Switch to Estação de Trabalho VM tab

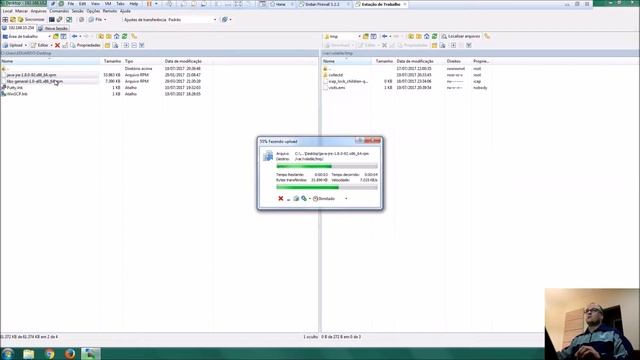click(381, 4)
